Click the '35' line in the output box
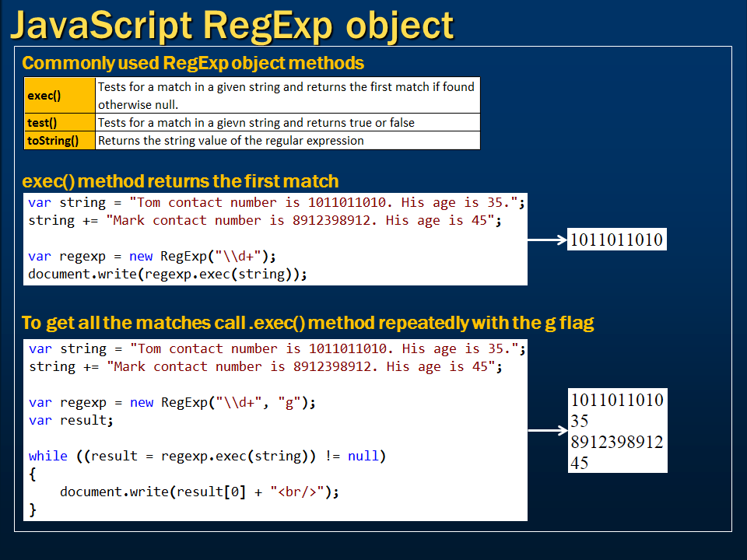The width and height of the screenshot is (747, 560). tap(579, 421)
